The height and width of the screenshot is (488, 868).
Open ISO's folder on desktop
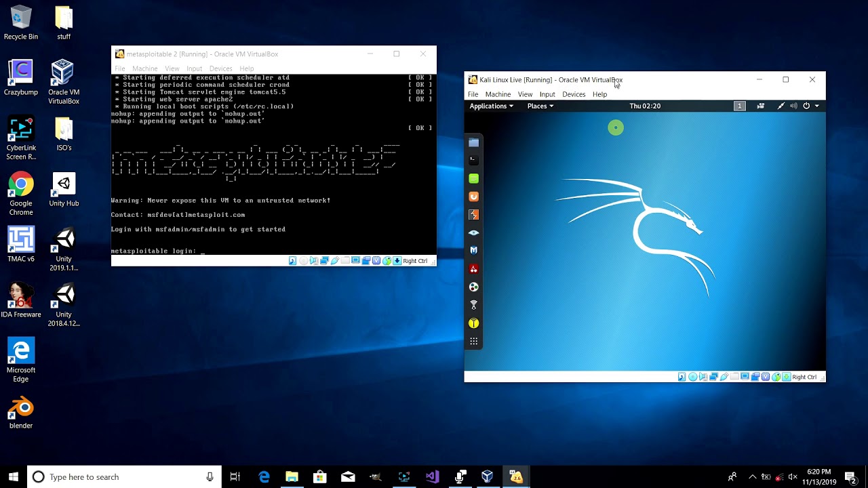[64, 134]
